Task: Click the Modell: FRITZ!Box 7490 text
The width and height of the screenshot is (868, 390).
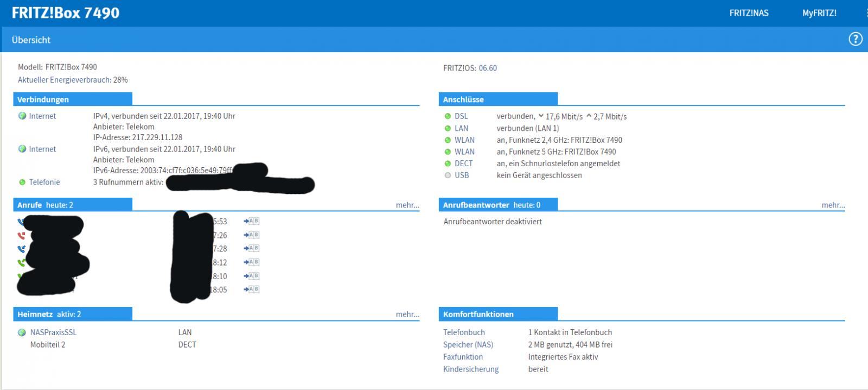Action: point(58,67)
